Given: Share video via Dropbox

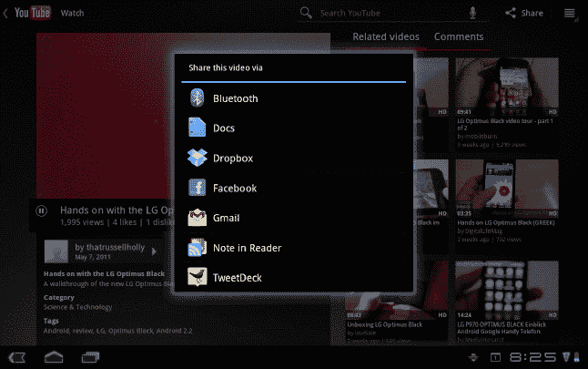Looking at the screenshot, I should tap(294, 158).
